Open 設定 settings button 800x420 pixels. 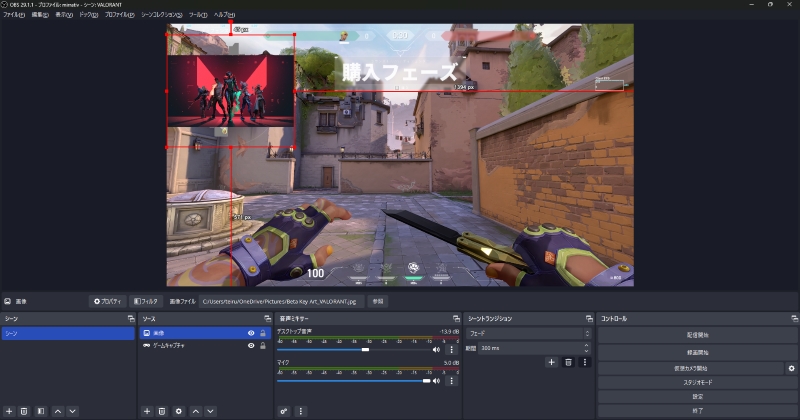[697, 397]
